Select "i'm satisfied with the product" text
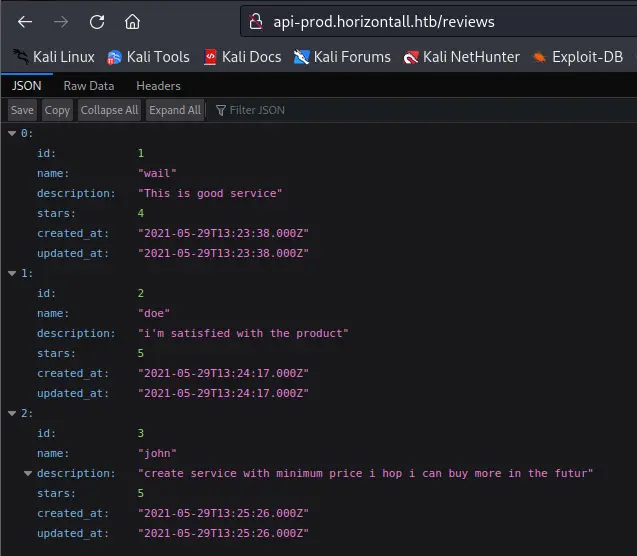 243,333
